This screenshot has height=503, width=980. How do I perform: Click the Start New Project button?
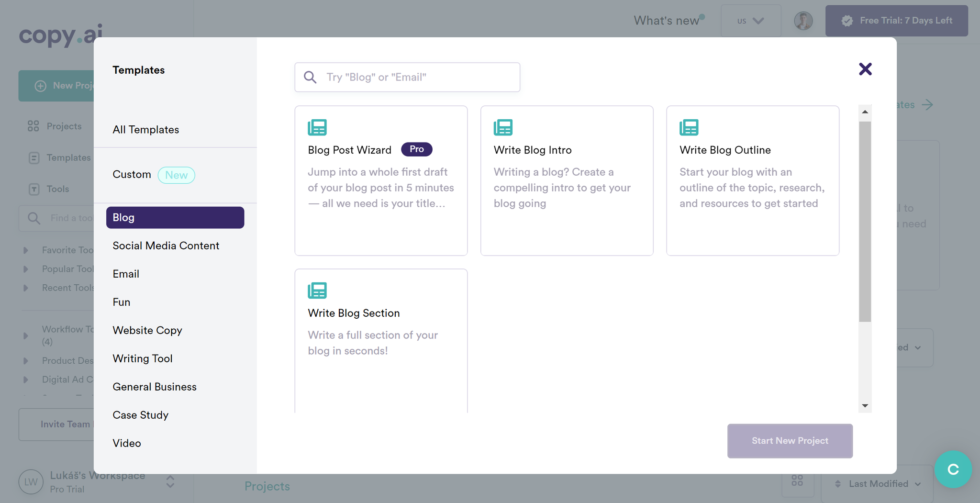[790, 441]
